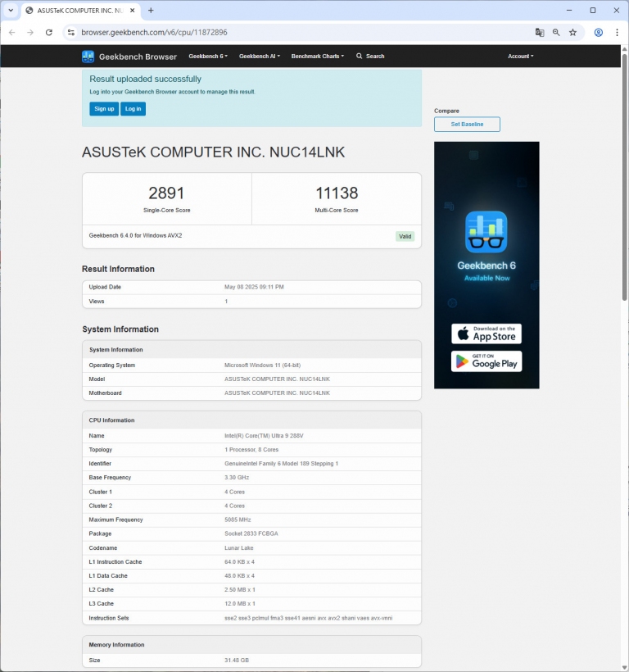Click '1 Processor, 8 Cores' value

pos(251,450)
